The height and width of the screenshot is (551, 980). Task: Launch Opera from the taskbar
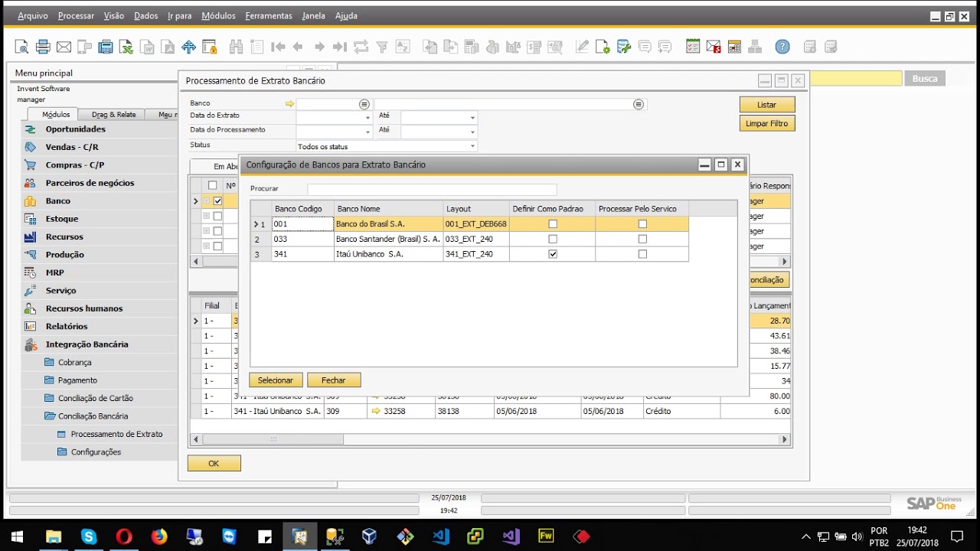(x=124, y=536)
